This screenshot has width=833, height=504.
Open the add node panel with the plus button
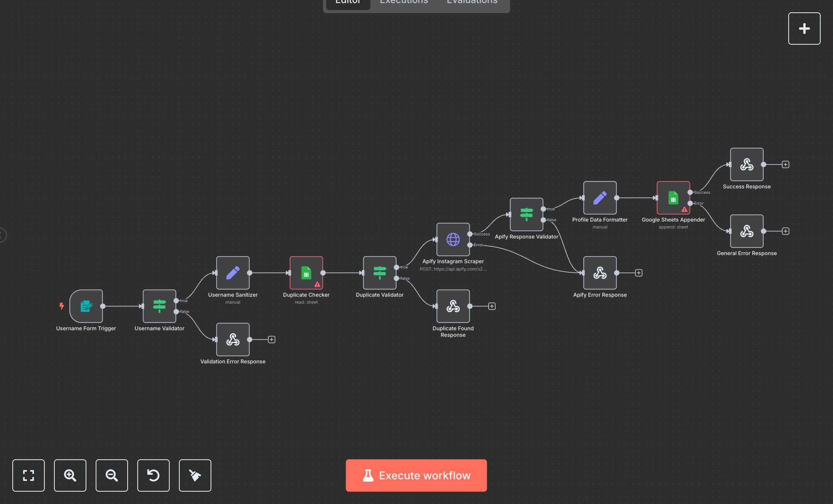(804, 29)
